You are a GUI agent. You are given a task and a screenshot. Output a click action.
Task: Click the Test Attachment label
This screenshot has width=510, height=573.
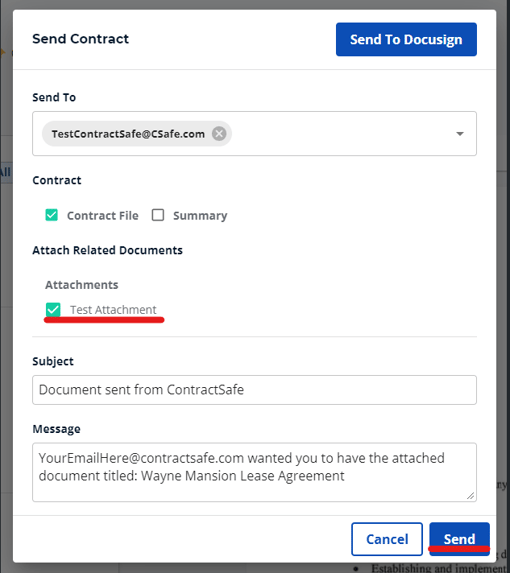[113, 310]
